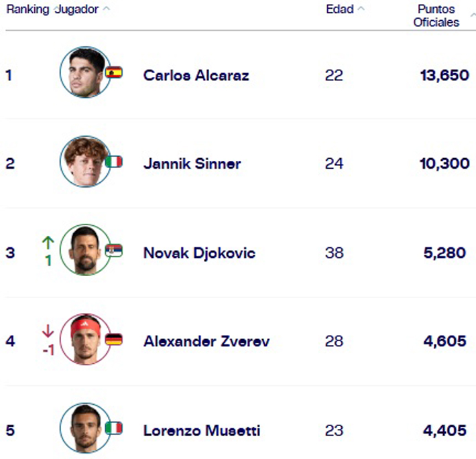Viewport: 476px width, 459px height.
Task: Click the Germany flag icon beside Zverev
Action: (114, 339)
